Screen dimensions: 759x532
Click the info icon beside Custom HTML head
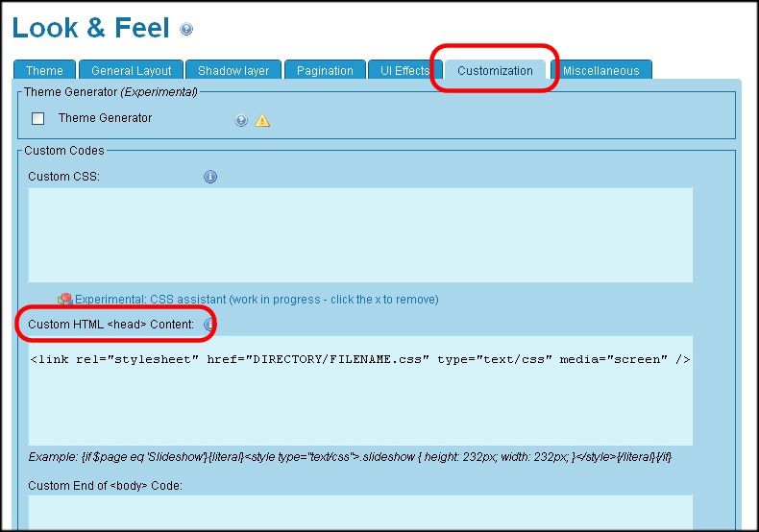[209, 325]
